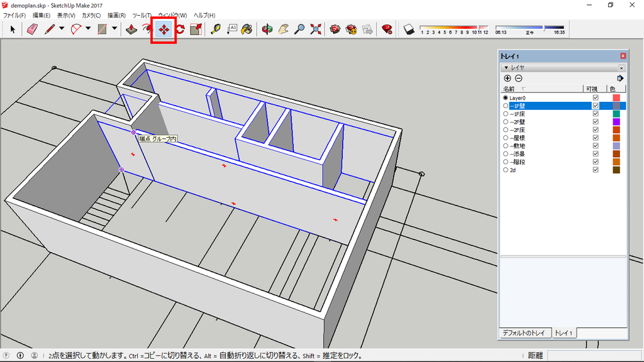Open the カメラ(C) menu

click(x=91, y=15)
